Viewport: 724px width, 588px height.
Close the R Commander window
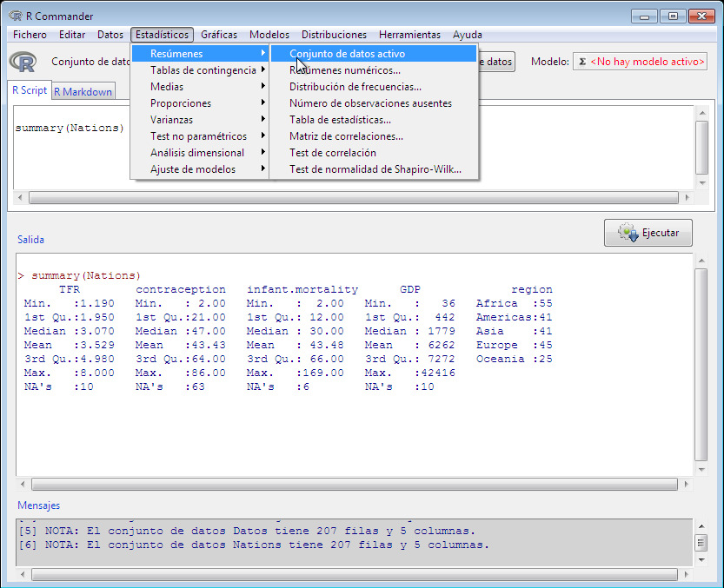702,17
